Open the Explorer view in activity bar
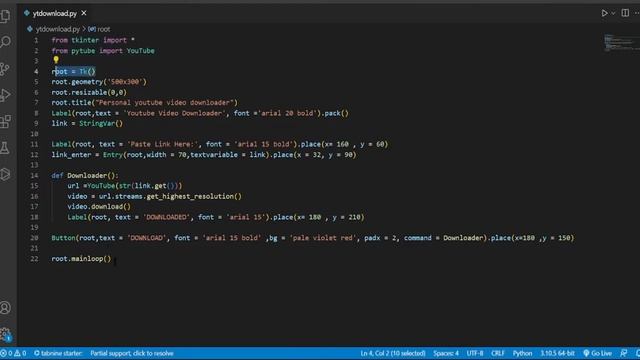This screenshot has height=360, width=640. (6, 16)
